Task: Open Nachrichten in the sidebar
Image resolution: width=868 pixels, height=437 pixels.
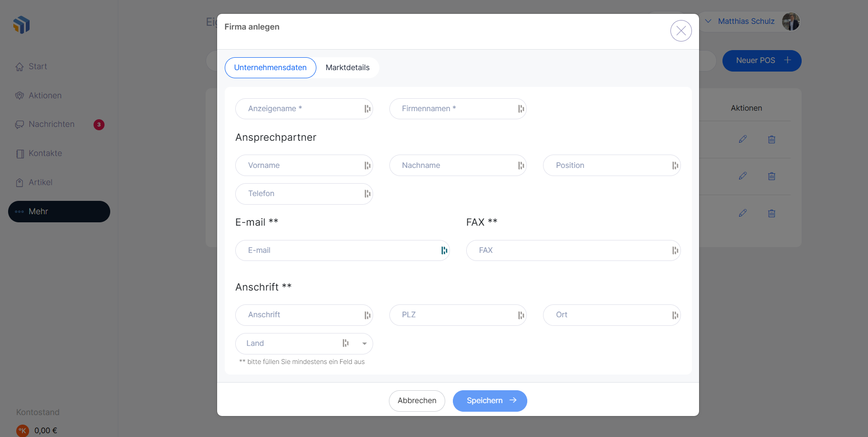Action: (x=52, y=125)
